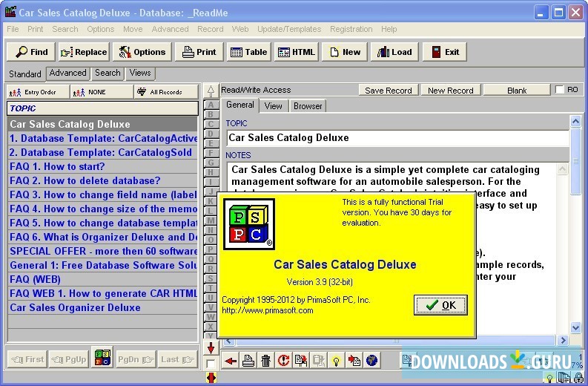This screenshot has height=386, width=588.
Task: Switch to the Views tab
Action: [140, 73]
